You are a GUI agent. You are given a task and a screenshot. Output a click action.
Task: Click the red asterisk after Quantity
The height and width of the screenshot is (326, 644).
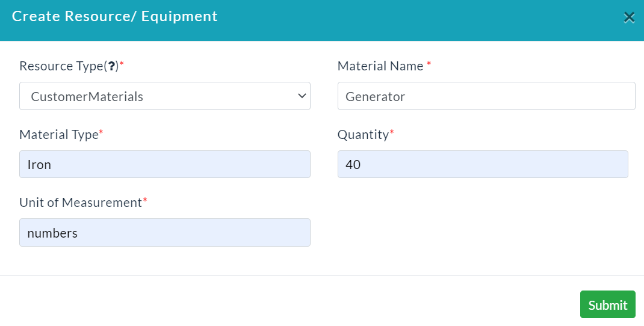click(x=392, y=132)
